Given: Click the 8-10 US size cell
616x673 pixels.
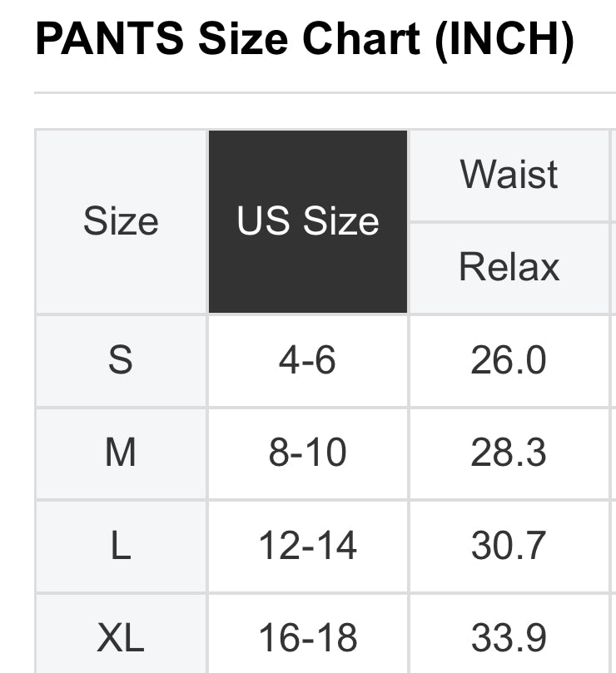Looking at the screenshot, I should pos(308,453).
